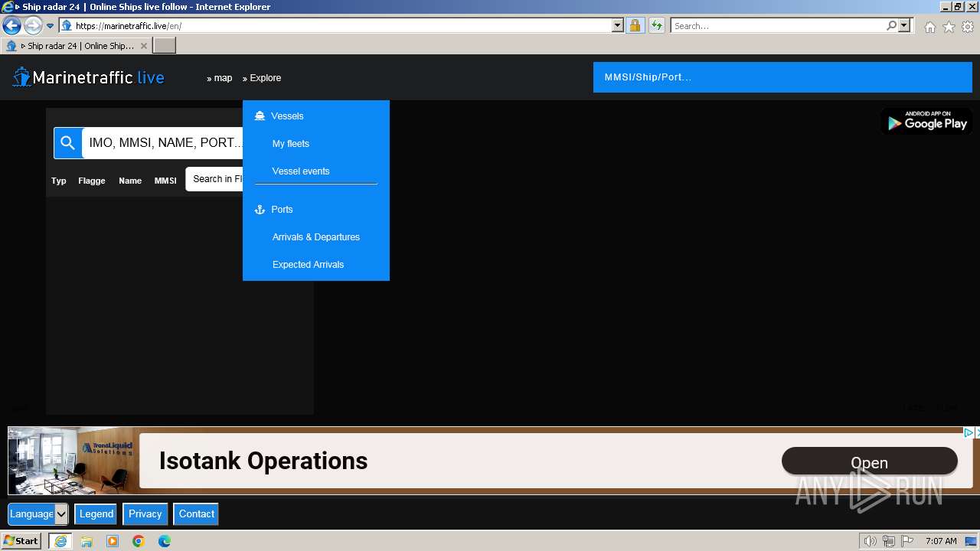Select Expected Arrivals menu entry

pos(308,265)
